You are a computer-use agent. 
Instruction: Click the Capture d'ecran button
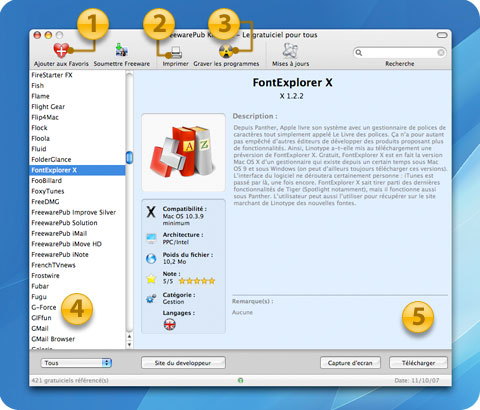click(350, 363)
